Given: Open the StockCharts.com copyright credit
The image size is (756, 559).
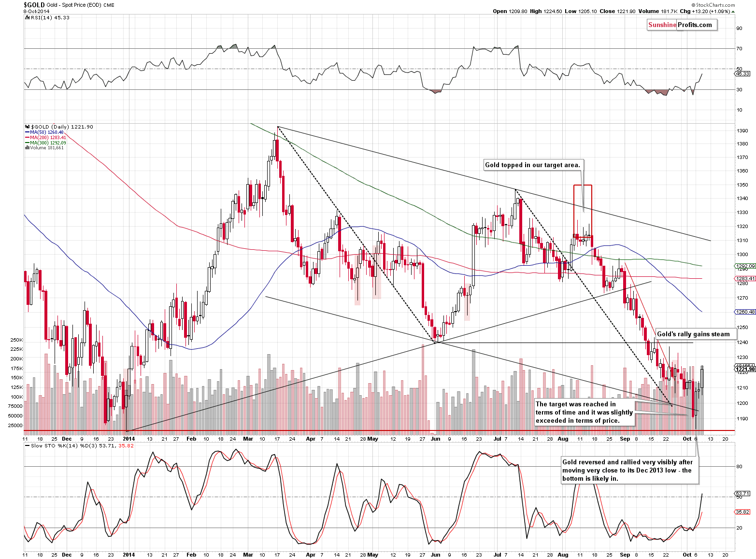Looking at the screenshot, I should (713, 5).
